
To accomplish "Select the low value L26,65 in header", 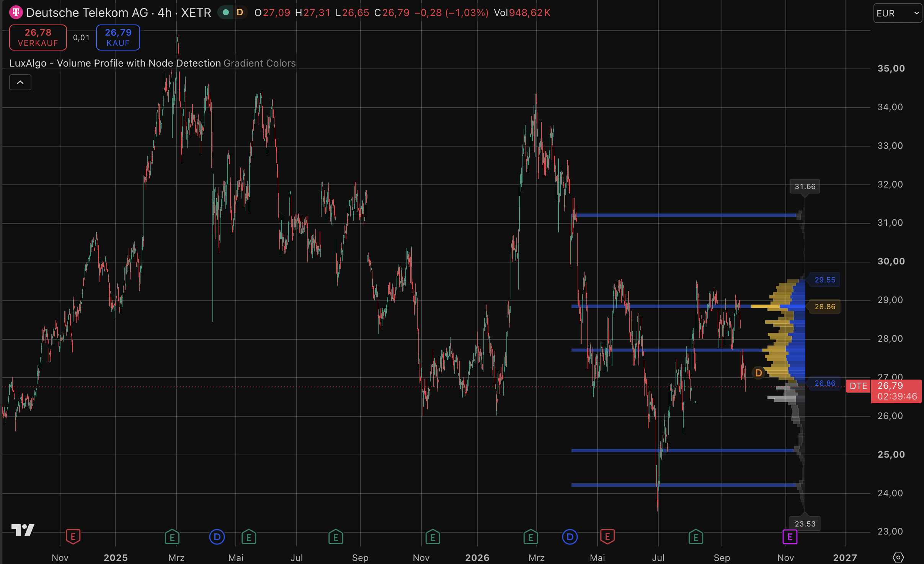I will pyautogui.click(x=352, y=13).
